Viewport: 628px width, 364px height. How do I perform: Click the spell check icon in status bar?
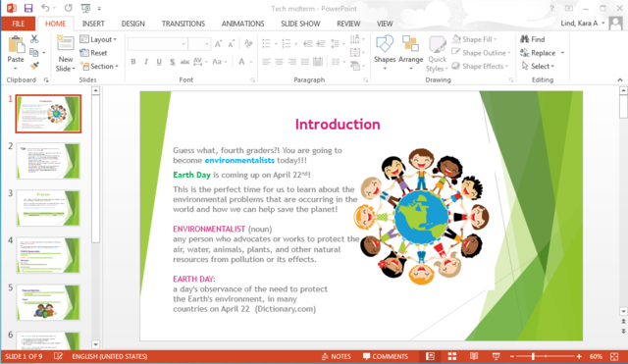point(58,356)
